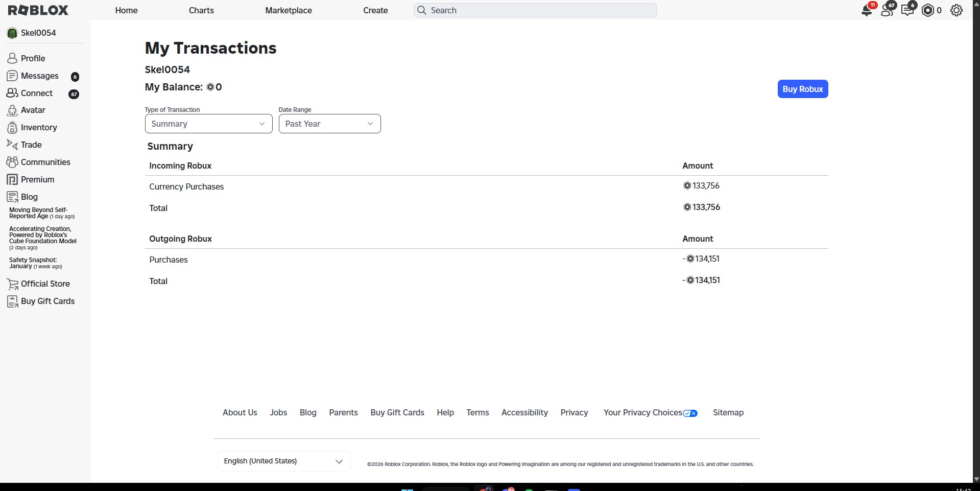This screenshot has height=491, width=980.
Task: Open Inventory in the sidebar
Action: click(38, 128)
